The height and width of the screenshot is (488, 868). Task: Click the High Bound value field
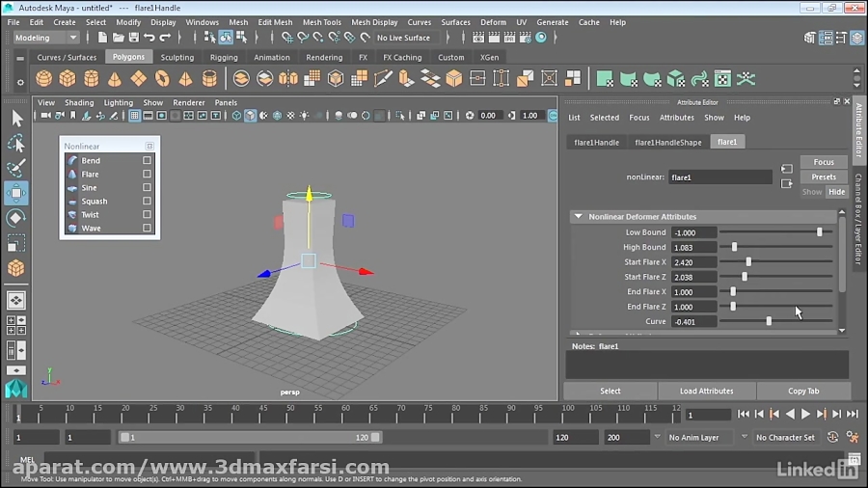(694, 247)
